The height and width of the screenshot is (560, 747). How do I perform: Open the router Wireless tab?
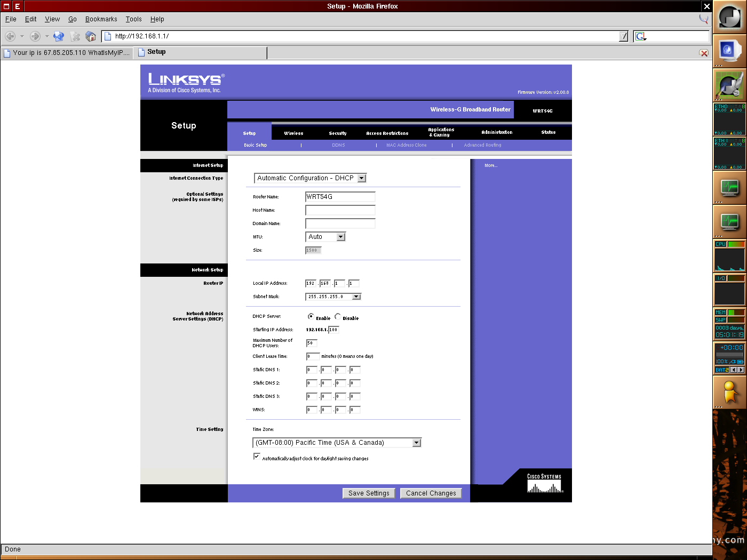(x=294, y=133)
